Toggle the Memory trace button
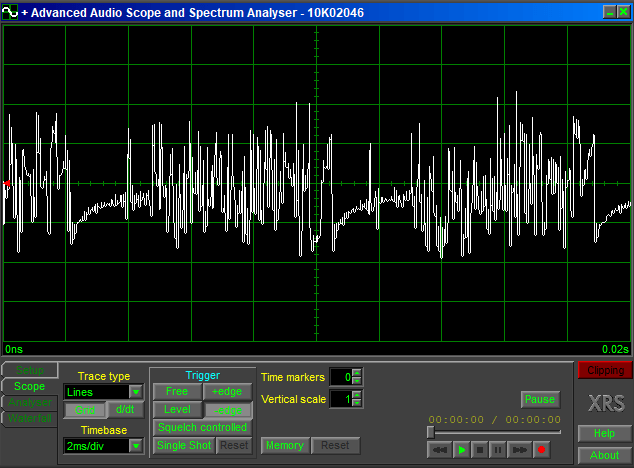 285,445
